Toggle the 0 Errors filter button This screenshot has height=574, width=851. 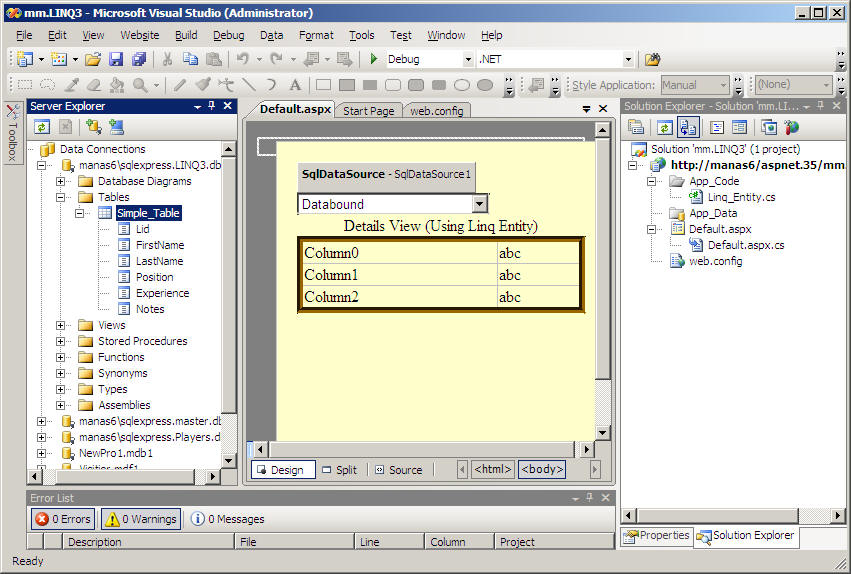coord(63,519)
